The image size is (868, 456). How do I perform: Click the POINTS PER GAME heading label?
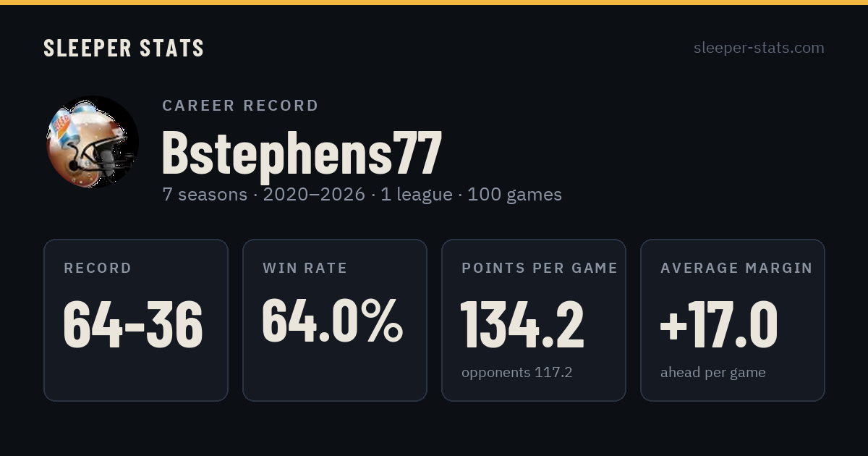tap(540, 268)
